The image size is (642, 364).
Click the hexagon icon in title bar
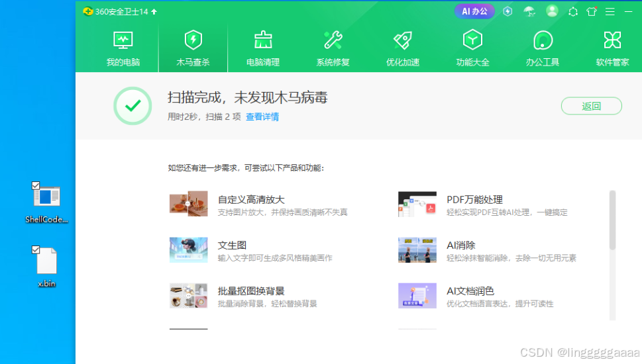click(x=573, y=12)
